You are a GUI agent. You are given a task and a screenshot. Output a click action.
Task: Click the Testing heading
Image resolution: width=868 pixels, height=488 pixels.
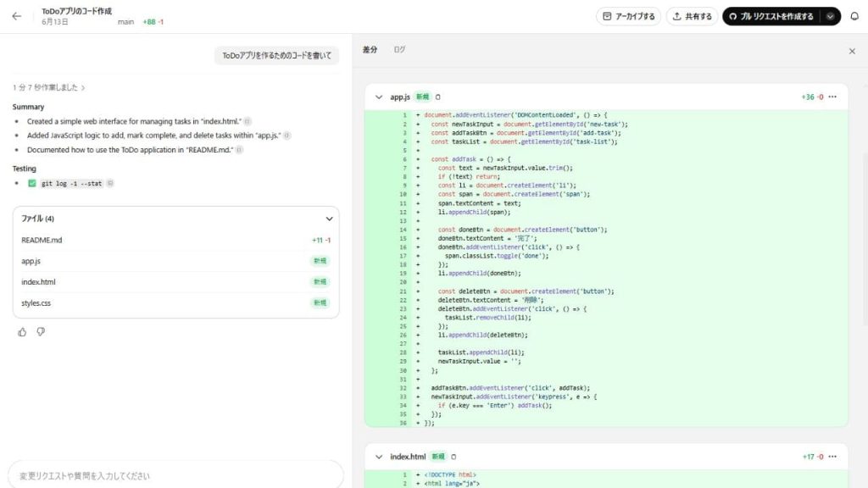25,169
